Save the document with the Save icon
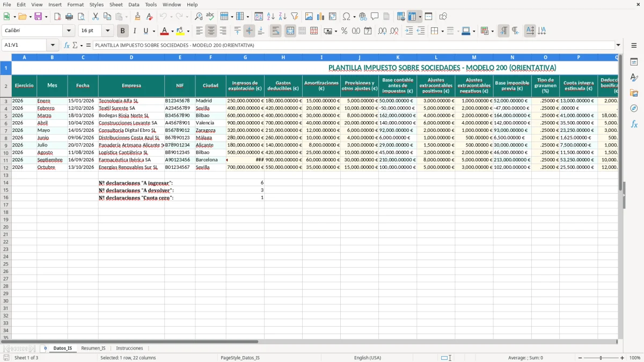The height and width of the screenshot is (362, 644). pyautogui.click(x=38, y=17)
